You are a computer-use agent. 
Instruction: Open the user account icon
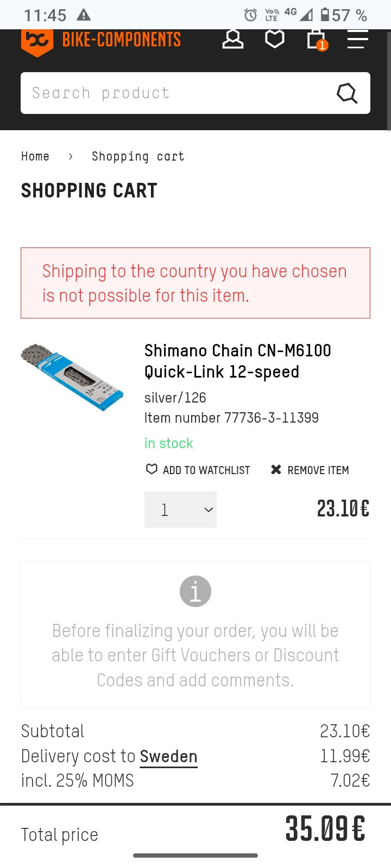pyautogui.click(x=233, y=40)
